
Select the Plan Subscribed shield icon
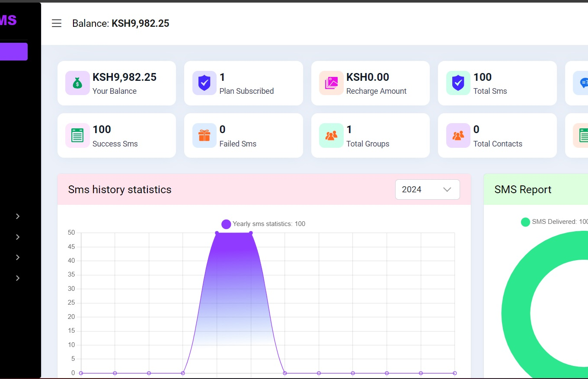pyautogui.click(x=204, y=83)
